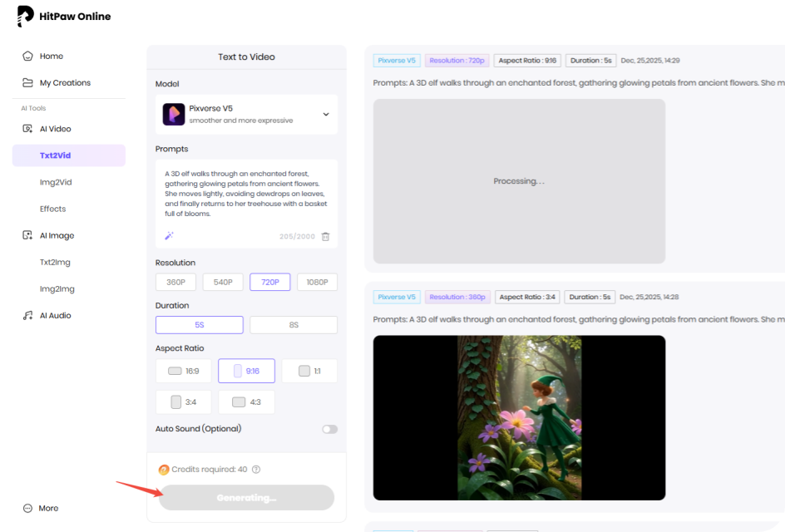
Task: Click the magic wand prompt enhancer icon
Action: tap(169, 236)
